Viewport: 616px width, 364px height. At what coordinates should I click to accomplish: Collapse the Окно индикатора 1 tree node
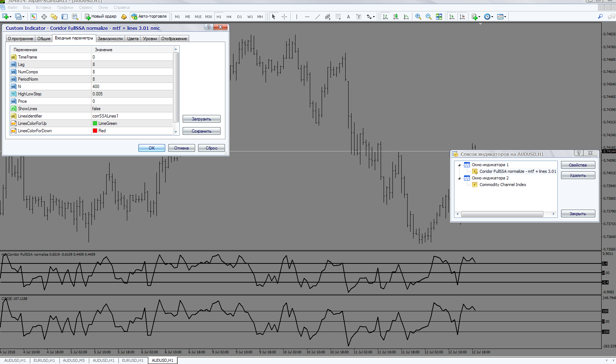[459, 165]
